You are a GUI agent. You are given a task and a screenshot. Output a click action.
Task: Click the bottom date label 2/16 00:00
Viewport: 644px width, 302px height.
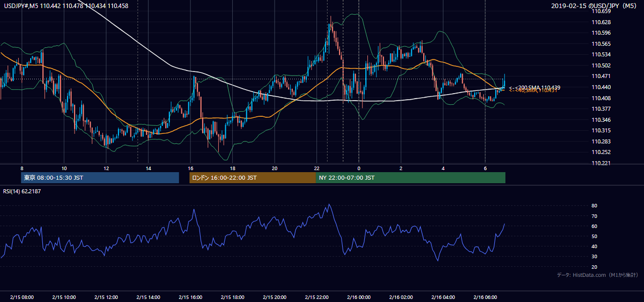pos(359,297)
